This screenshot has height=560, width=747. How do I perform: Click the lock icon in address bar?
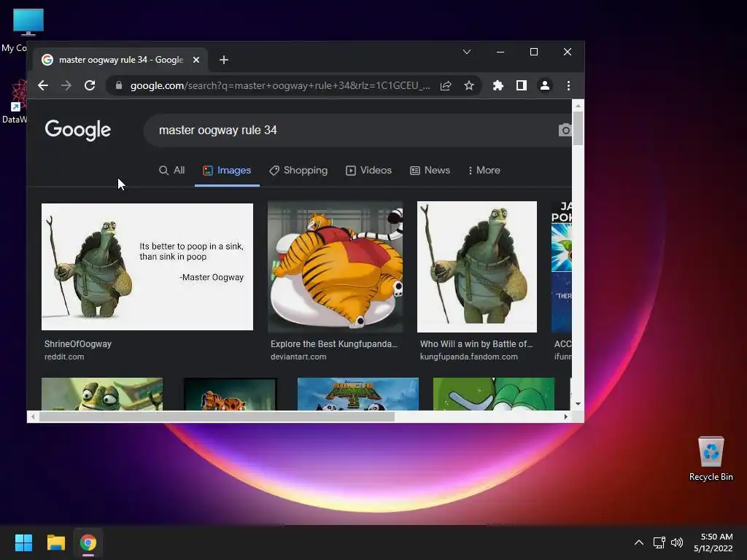pyautogui.click(x=119, y=86)
